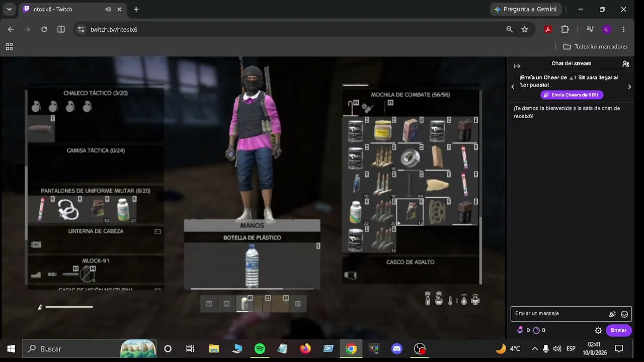
Task: Open the Windows Start menu
Action: [x=11, y=348]
